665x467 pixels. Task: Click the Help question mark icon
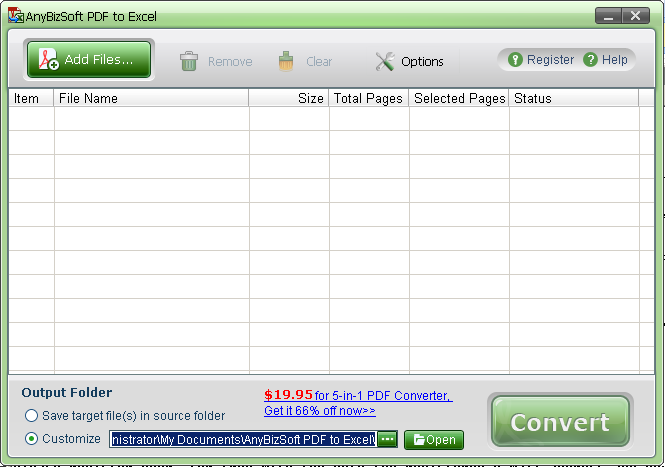click(590, 59)
